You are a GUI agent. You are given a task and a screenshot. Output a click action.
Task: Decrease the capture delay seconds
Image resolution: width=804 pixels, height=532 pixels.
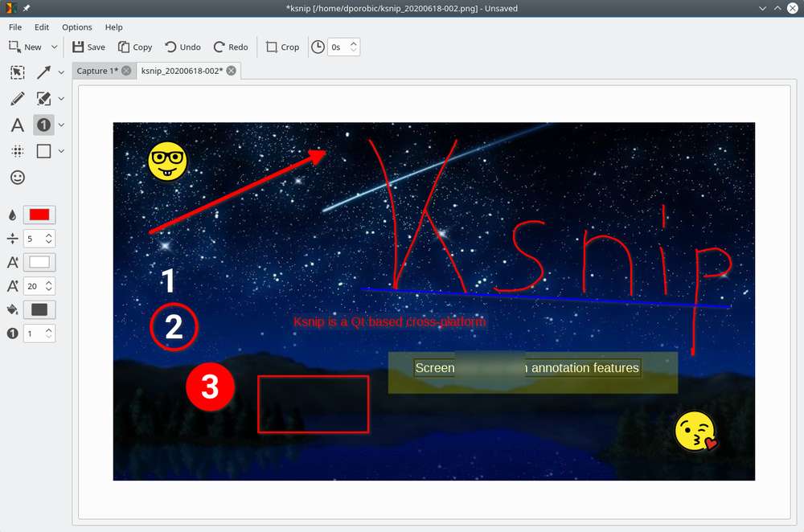click(353, 51)
